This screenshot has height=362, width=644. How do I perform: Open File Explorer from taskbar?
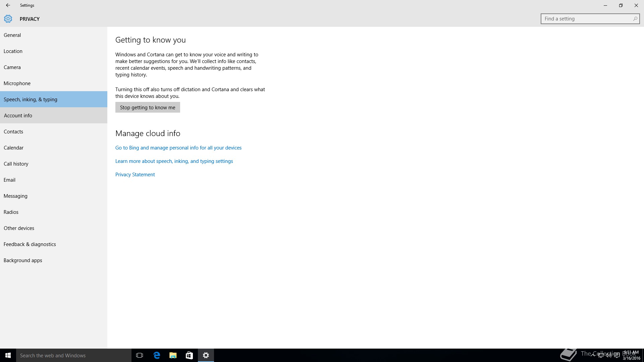pyautogui.click(x=173, y=355)
